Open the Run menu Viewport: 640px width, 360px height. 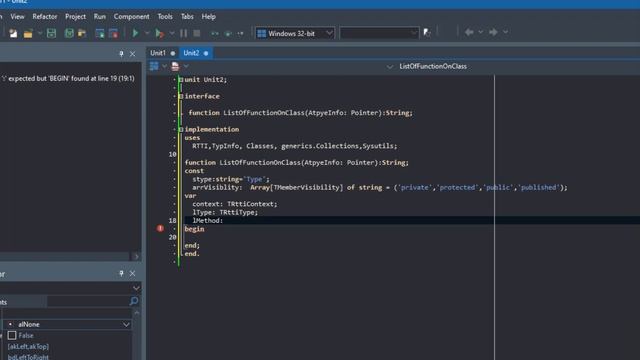pyautogui.click(x=100, y=17)
